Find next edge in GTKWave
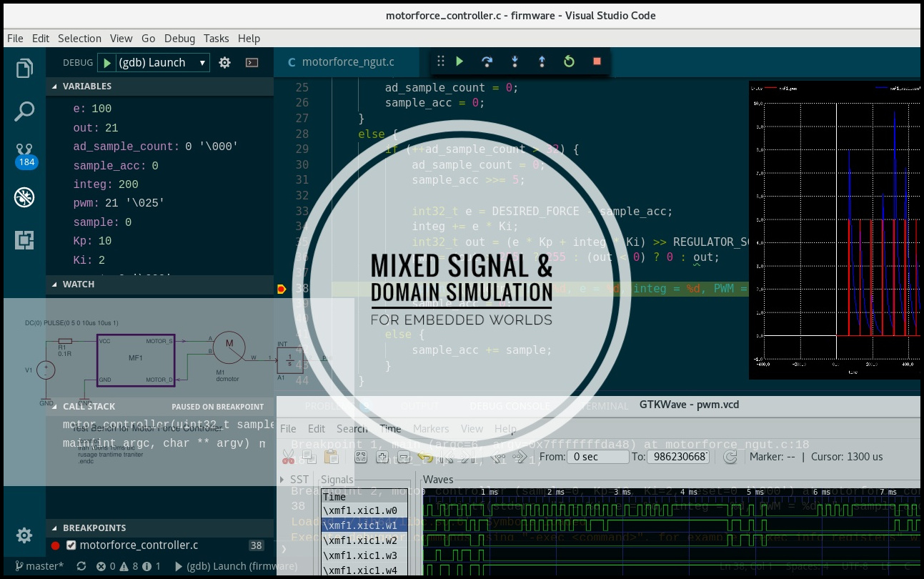The image size is (924, 579). (x=520, y=457)
